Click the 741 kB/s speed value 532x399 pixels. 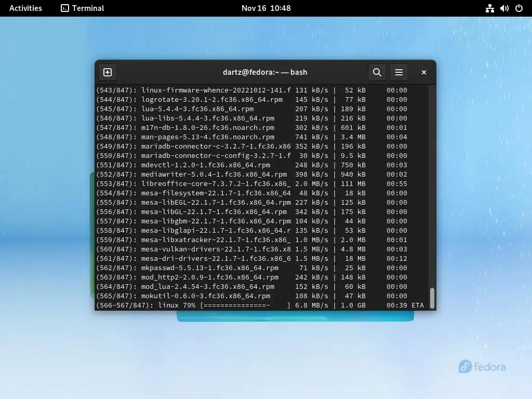pyautogui.click(x=312, y=137)
